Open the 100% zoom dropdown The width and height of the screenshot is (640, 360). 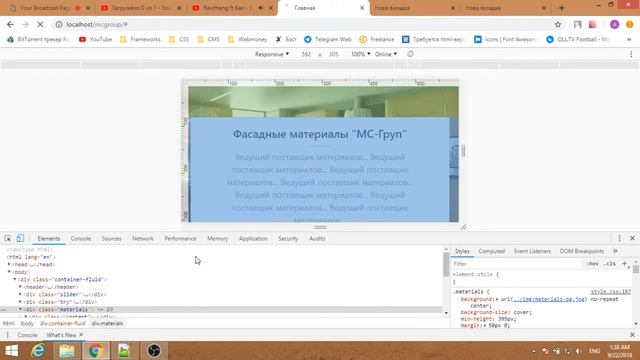tap(361, 54)
